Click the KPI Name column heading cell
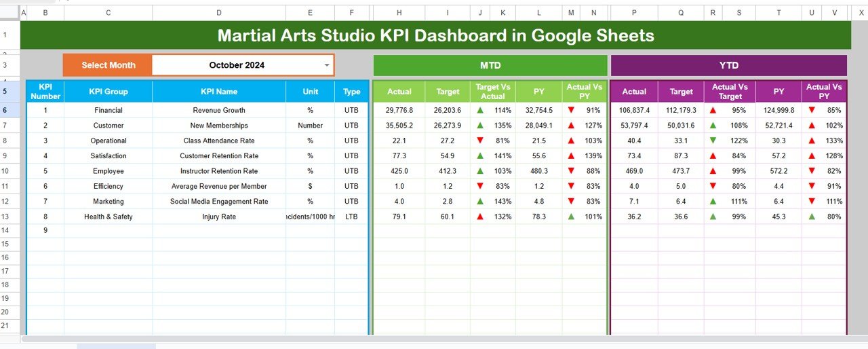 tap(218, 92)
